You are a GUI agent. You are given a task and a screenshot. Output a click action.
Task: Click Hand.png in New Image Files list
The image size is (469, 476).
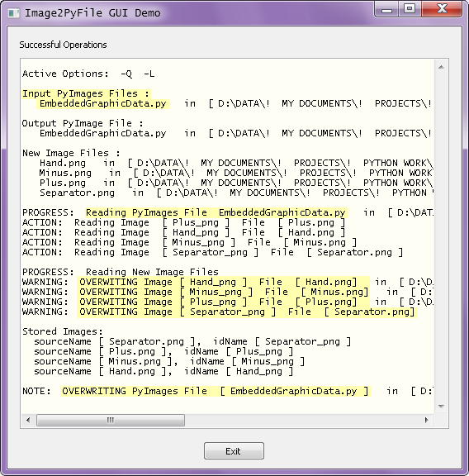[63, 163]
